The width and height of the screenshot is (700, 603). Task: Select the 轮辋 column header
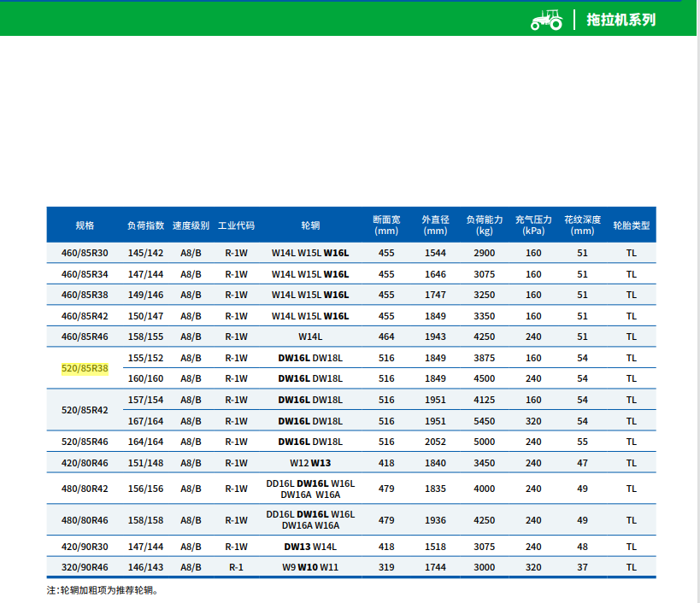point(310,225)
